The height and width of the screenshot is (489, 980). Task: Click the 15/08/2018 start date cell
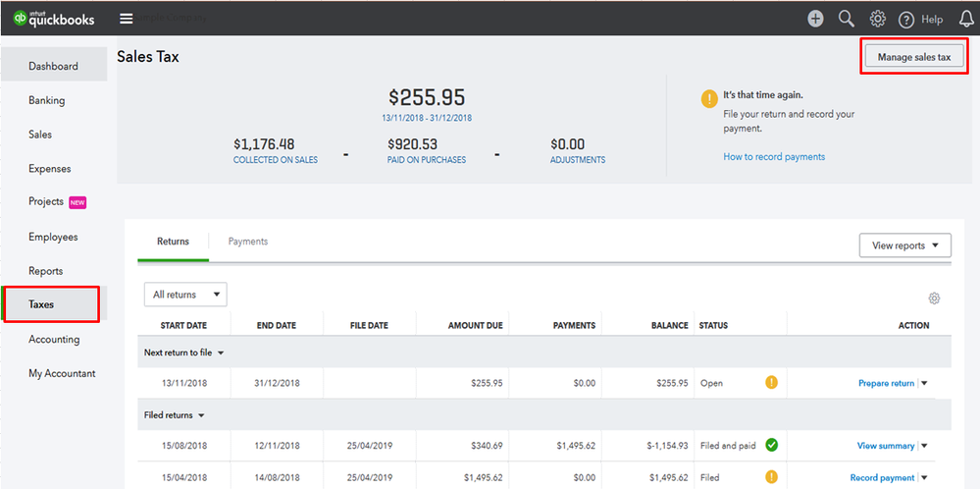tap(184, 446)
